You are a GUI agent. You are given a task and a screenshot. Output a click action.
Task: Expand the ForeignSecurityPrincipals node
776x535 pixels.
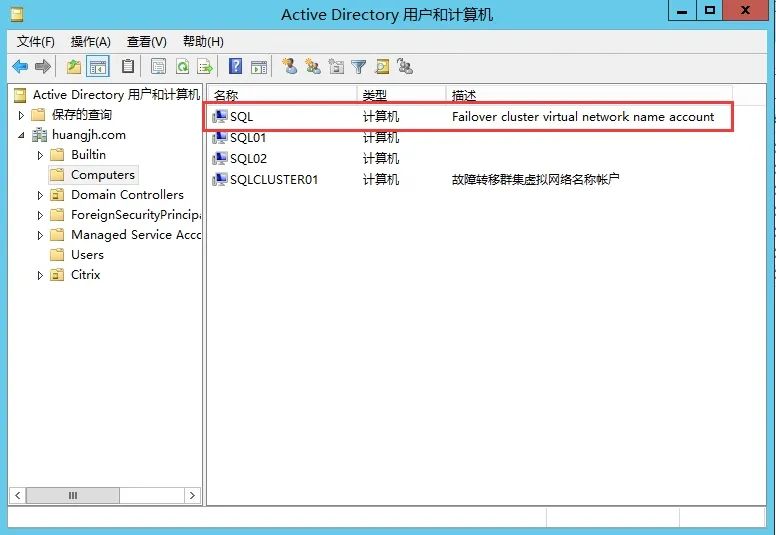coord(40,215)
